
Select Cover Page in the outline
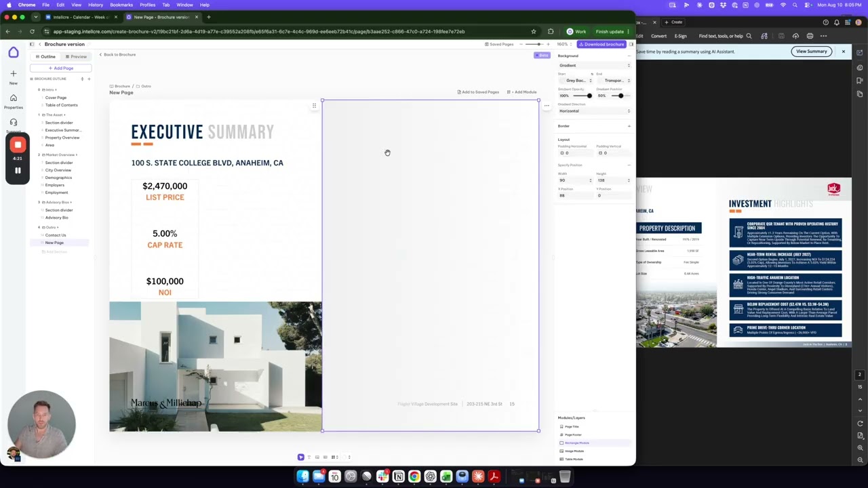[x=56, y=98]
